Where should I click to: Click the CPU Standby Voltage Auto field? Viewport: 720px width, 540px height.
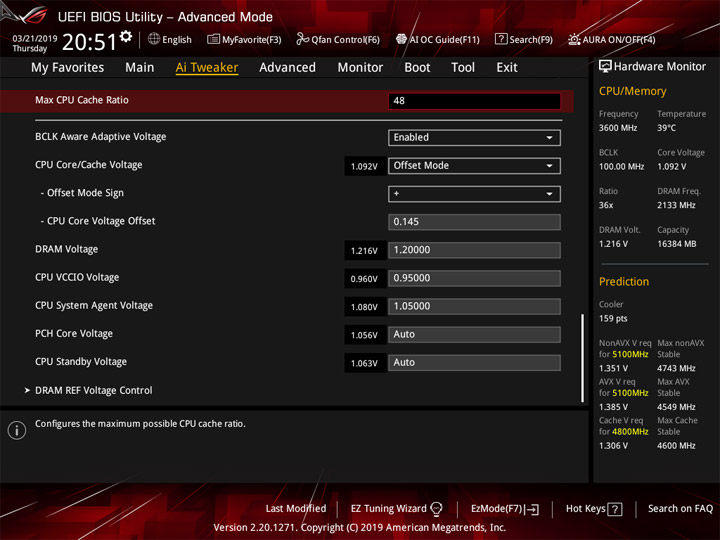(474, 362)
